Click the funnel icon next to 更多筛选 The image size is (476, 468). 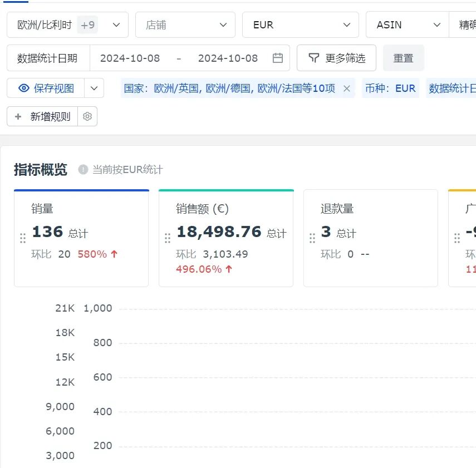tap(314, 57)
